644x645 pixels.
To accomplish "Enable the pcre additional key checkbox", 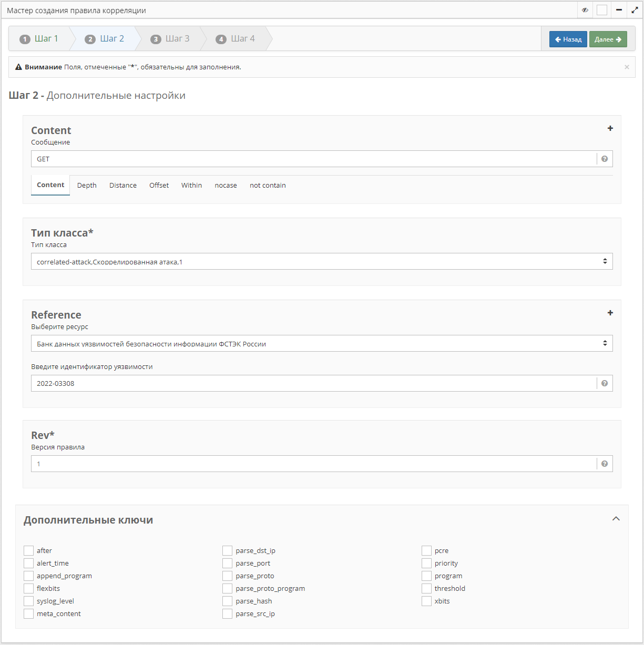I will click(x=426, y=550).
